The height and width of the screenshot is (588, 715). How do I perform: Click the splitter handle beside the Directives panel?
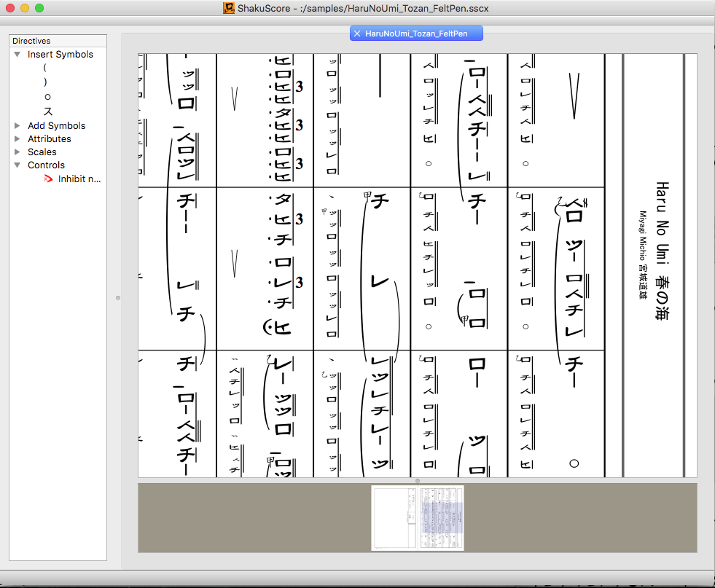coord(118,297)
